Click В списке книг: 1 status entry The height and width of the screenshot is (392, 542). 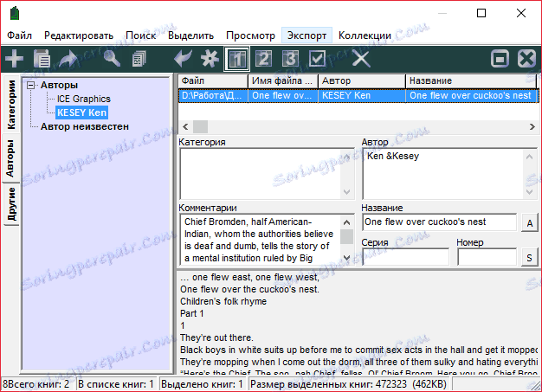click(116, 384)
